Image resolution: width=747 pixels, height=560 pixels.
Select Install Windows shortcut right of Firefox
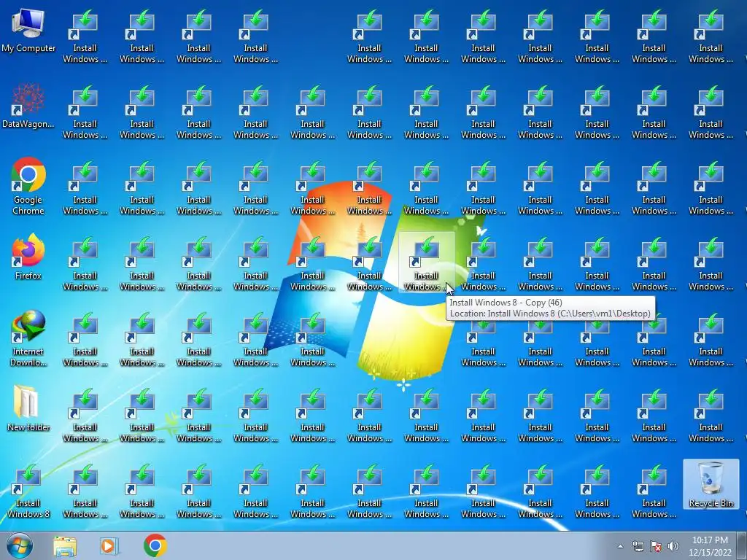(x=85, y=264)
